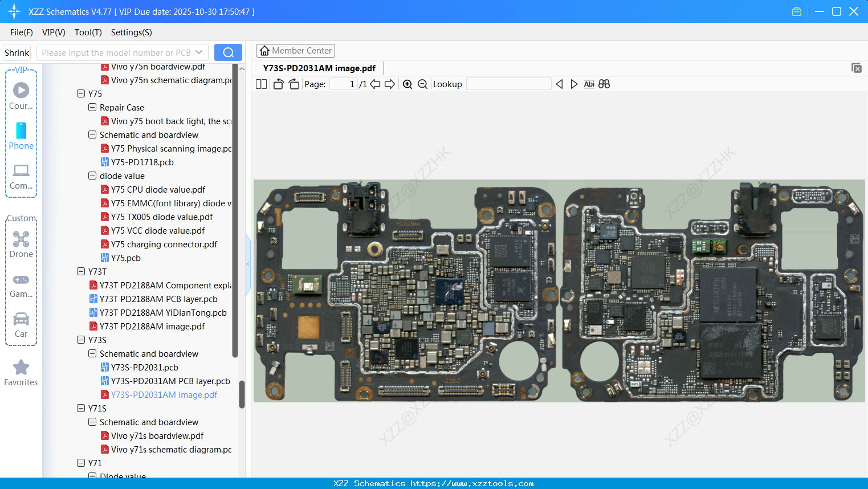Open Y73T PD2188AM PCB layer.pcb
Screen dimensions: 868x489
[x=158, y=299]
